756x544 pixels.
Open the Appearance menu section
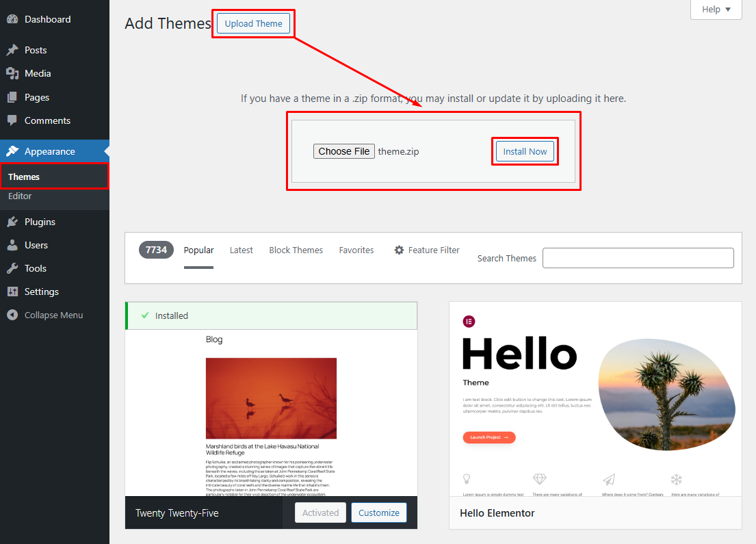50,151
